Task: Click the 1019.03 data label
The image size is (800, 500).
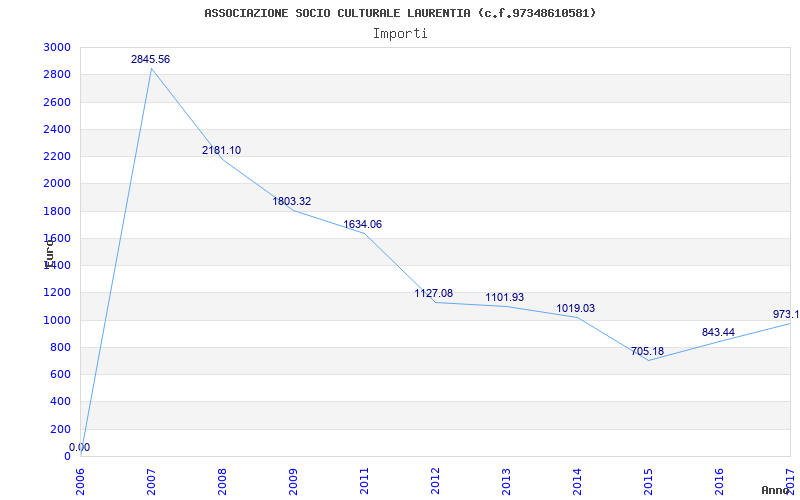Action: (576, 309)
